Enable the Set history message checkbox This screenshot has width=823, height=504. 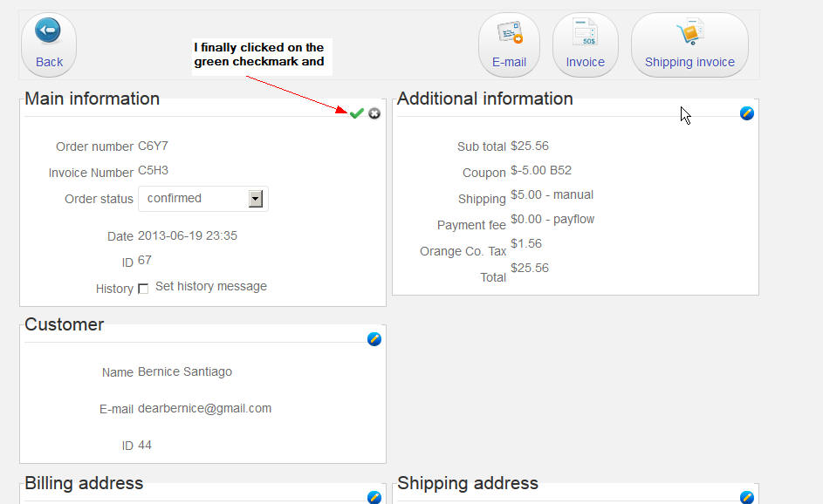[x=143, y=289]
